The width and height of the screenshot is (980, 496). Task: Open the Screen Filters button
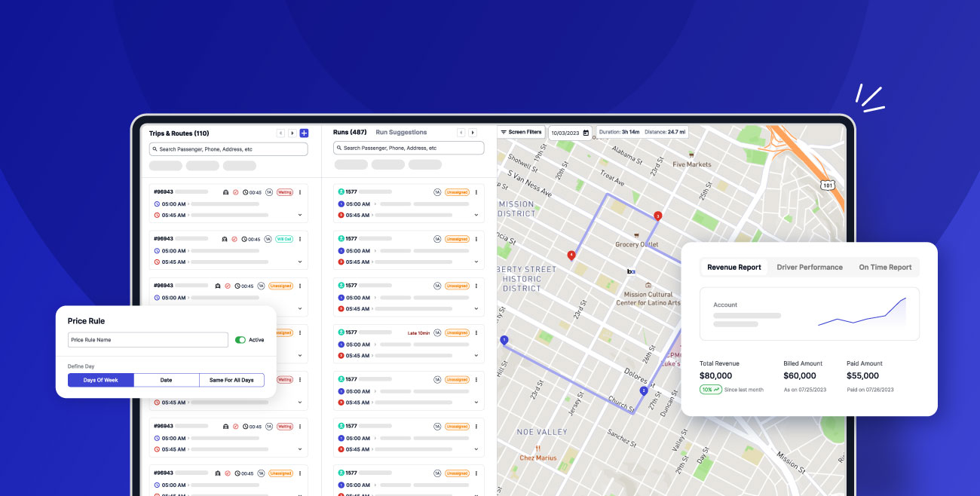[x=521, y=132]
